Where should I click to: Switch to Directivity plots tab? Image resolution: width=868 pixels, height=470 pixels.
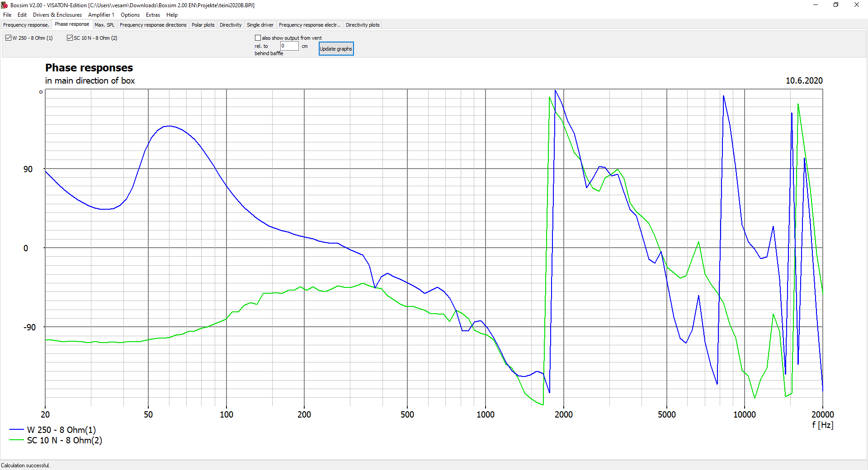point(363,25)
